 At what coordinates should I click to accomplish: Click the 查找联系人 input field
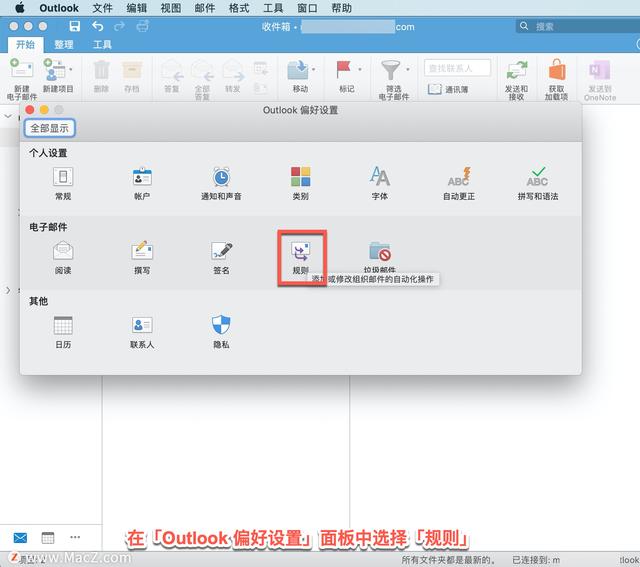[x=457, y=68]
